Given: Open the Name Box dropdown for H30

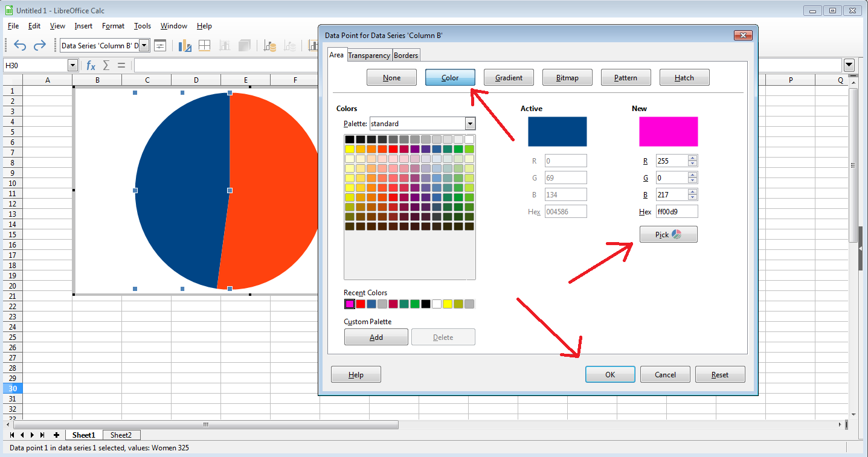Looking at the screenshot, I should tap(72, 65).
